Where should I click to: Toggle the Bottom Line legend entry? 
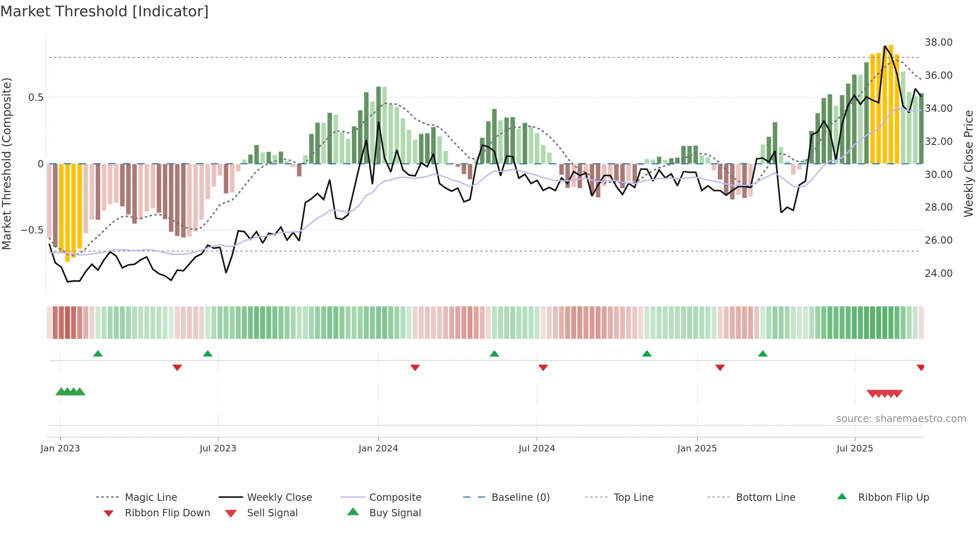pyautogui.click(x=751, y=497)
